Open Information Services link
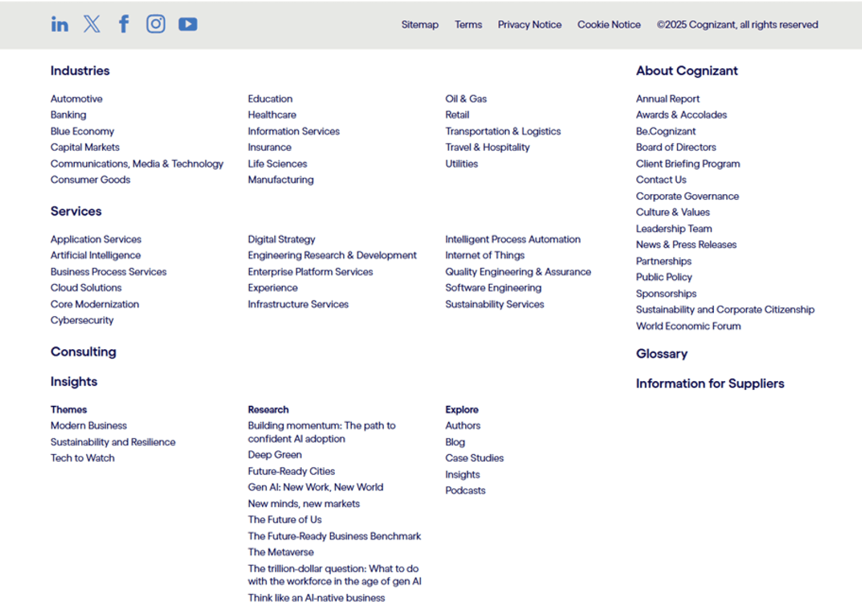 pyautogui.click(x=294, y=132)
